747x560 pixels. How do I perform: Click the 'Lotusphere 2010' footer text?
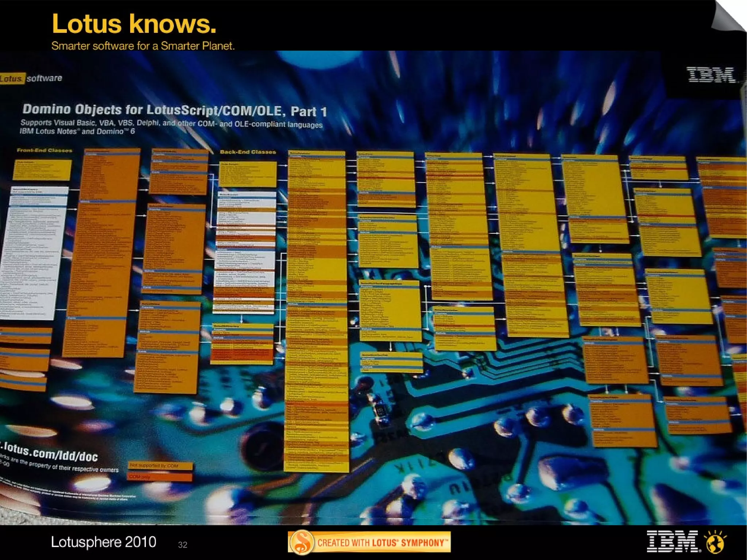[x=103, y=542]
